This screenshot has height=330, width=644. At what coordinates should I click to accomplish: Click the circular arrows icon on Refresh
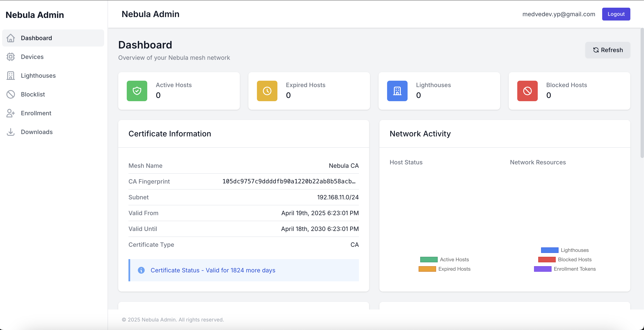596,50
